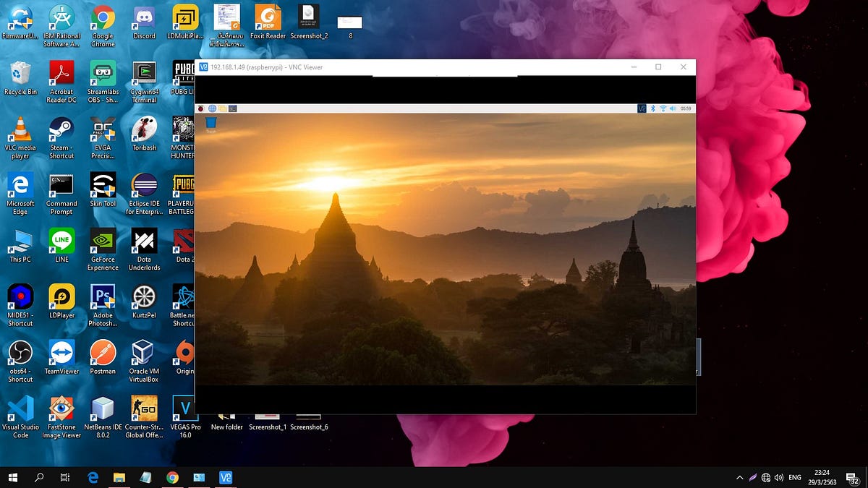
Task: Select the Oracle VM VirtualBox shortcut
Action: pos(144,361)
